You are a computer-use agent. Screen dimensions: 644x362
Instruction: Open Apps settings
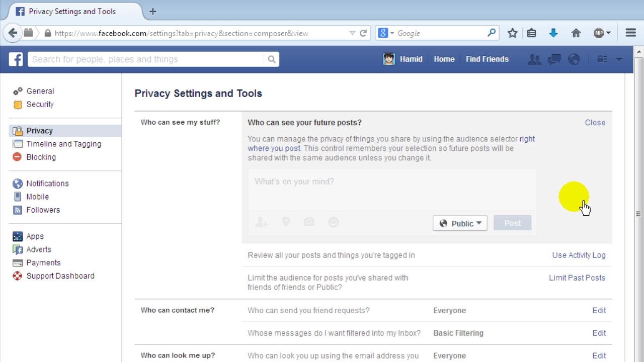click(x=35, y=236)
